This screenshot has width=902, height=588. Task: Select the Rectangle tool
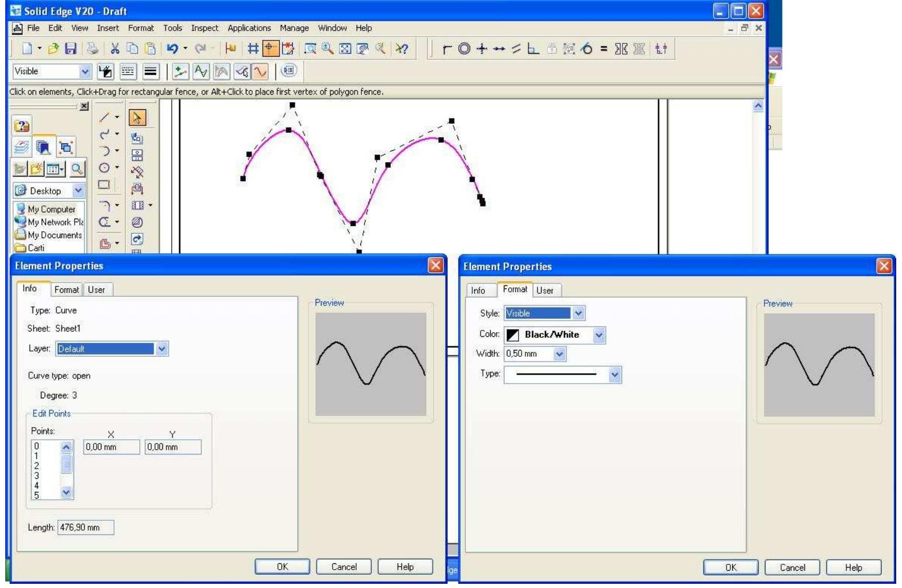pyautogui.click(x=103, y=185)
